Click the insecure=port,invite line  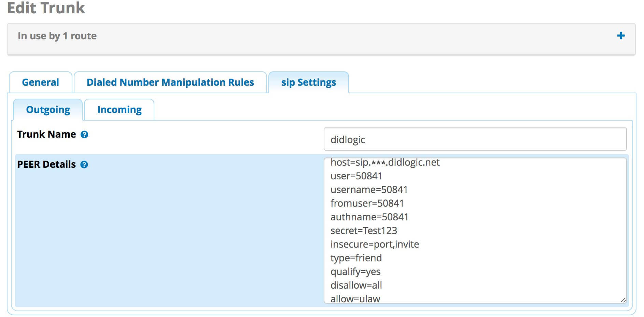pyautogui.click(x=375, y=244)
